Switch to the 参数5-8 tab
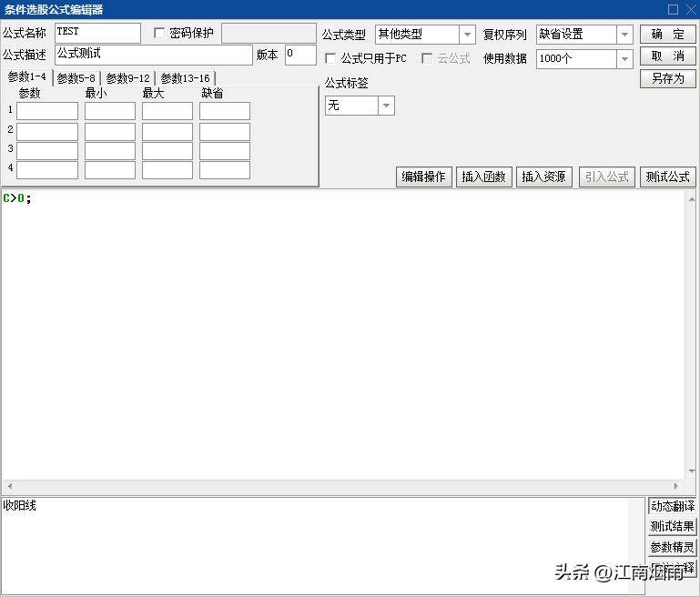Image resolution: width=700 pixels, height=597 pixels. point(76,78)
